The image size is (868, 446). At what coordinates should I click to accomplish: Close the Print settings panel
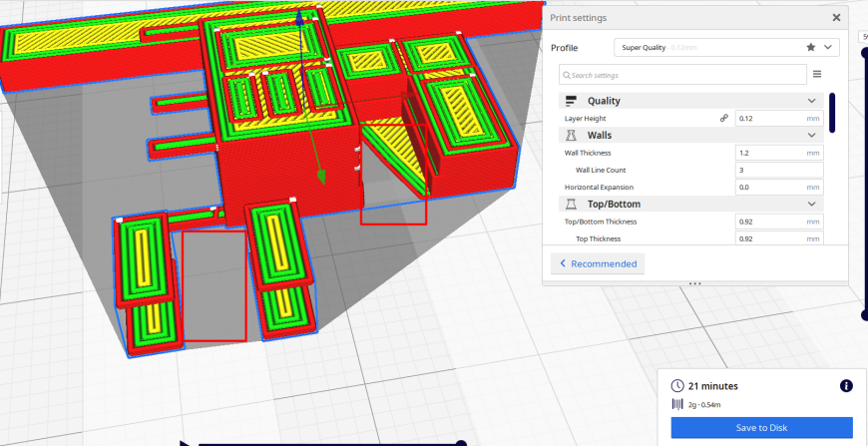tap(836, 18)
